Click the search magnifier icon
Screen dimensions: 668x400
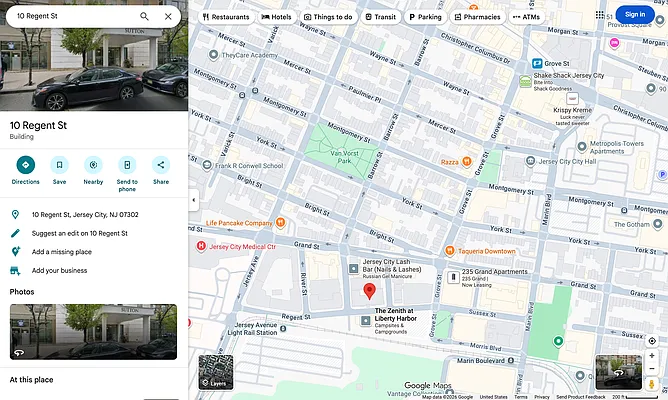[144, 16]
